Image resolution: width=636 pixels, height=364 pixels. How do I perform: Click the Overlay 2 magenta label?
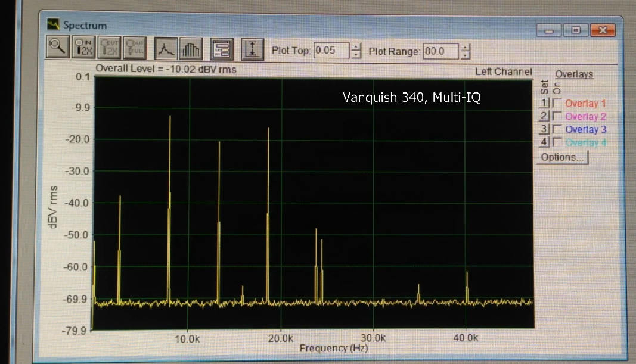586,117
